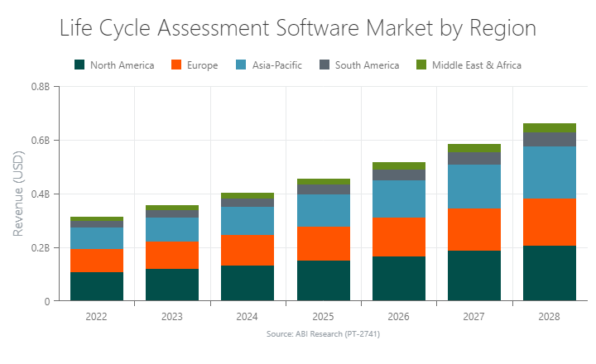Select the 2026 Asia-Pacific bar segment

point(399,199)
